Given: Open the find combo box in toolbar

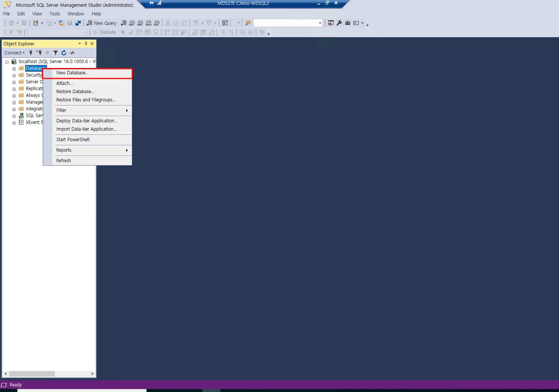Looking at the screenshot, I should click(288, 23).
